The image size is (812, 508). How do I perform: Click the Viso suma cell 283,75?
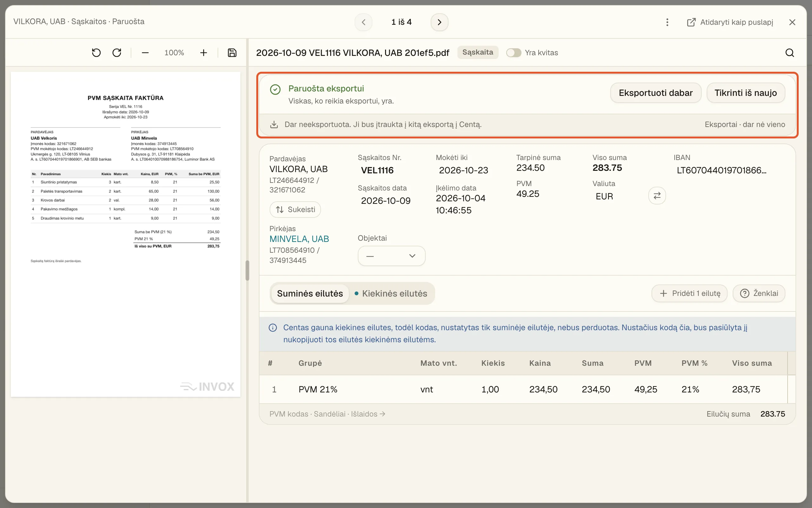pyautogui.click(x=746, y=389)
